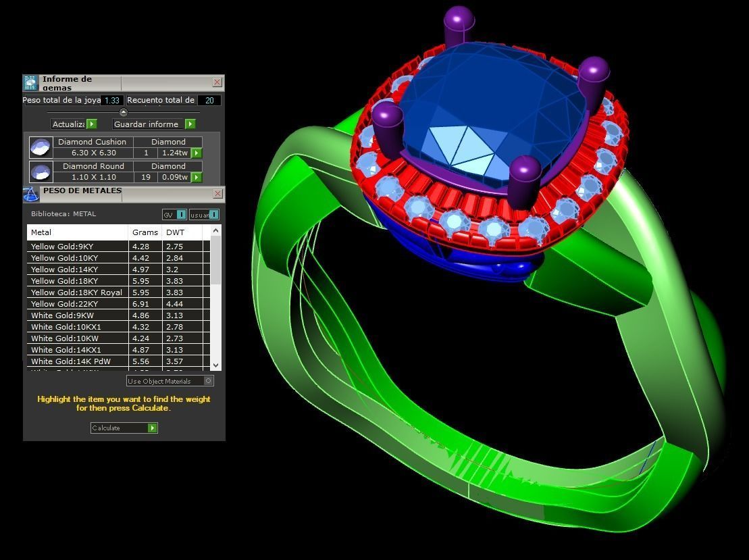Image resolution: width=749 pixels, height=560 pixels.
Task: Select the Yellow Gold:9KY row
Action: (118, 247)
